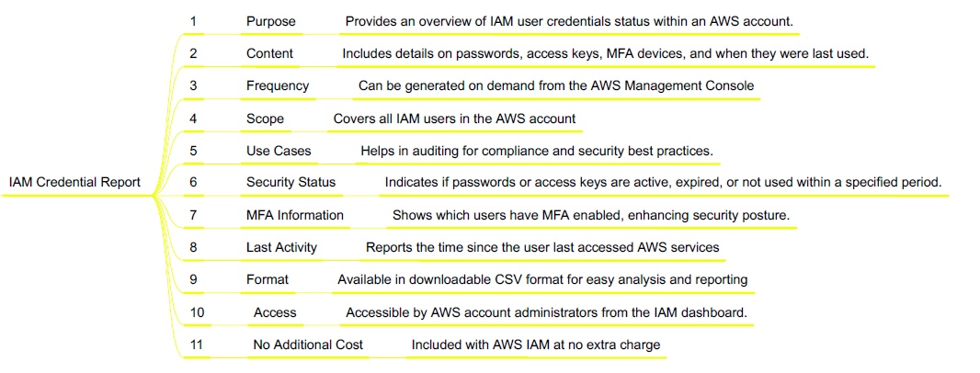Click the Frequency branch label
980x373 pixels.
point(278,85)
